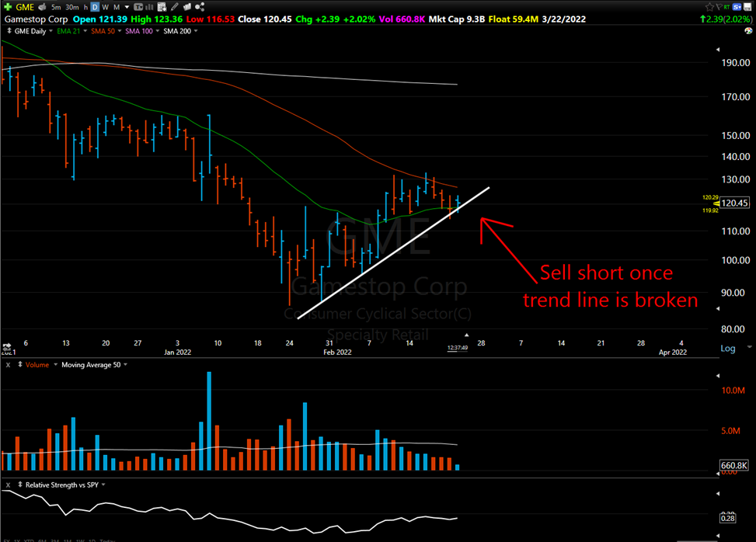This screenshot has height=542, width=756.
Task: Open the chart color palette icon
Action: (x=748, y=31)
